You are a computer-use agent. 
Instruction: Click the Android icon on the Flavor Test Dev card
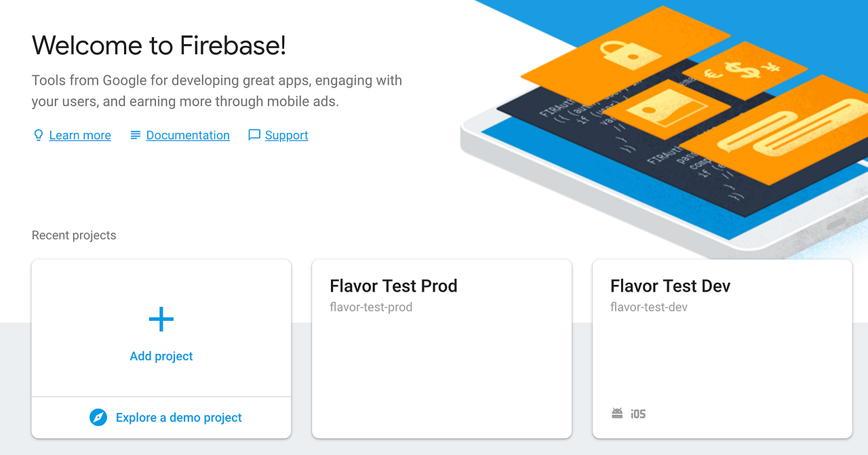tap(616, 413)
